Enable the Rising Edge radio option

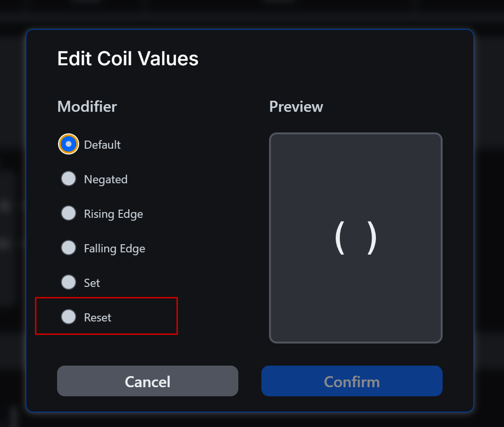tap(69, 213)
